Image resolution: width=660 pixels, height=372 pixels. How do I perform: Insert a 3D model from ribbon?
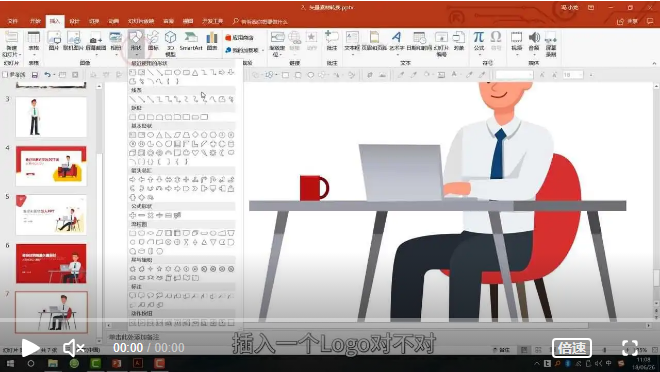coord(170,43)
